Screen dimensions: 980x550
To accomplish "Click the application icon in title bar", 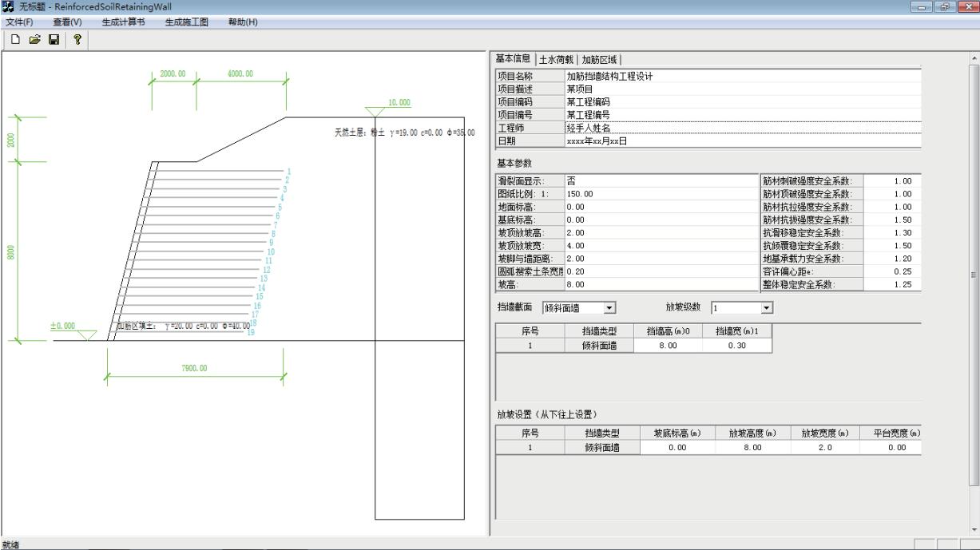I will pyautogui.click(x=9, y=7).
